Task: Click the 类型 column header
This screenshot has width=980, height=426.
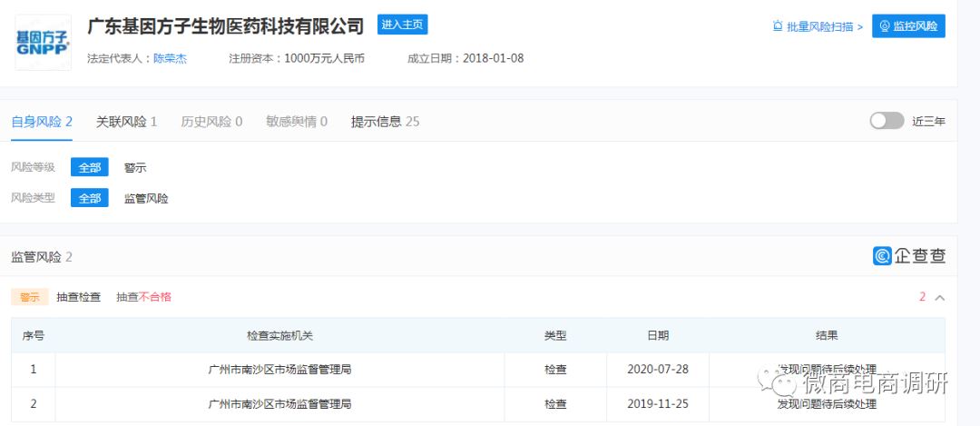Action: [x=555, y=336]
